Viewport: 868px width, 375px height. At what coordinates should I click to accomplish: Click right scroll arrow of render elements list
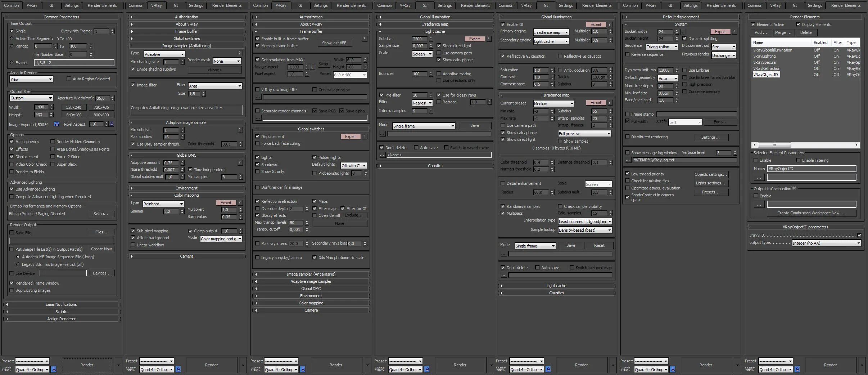[x=857, y=145]
